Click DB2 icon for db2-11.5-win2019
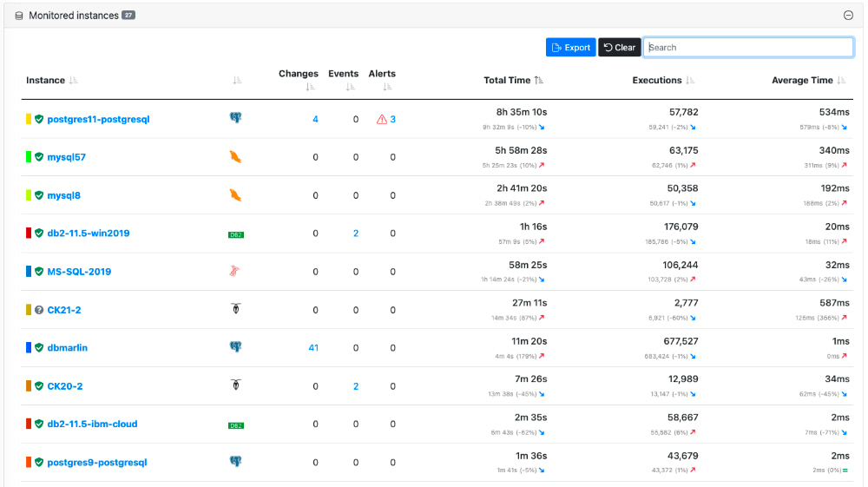Screen dimensions: 868x487 pyautogui.click(x=236, y=234)
